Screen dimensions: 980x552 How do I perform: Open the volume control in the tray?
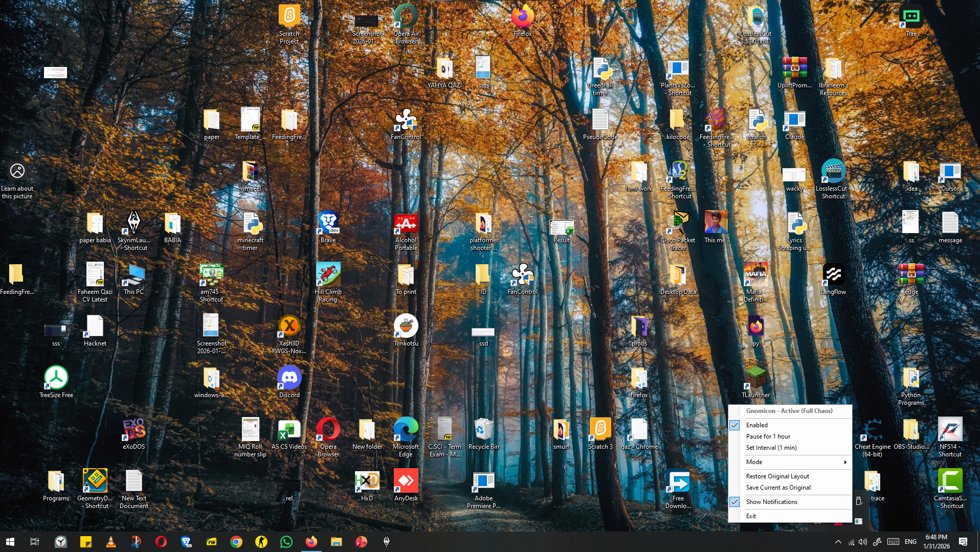863,542
